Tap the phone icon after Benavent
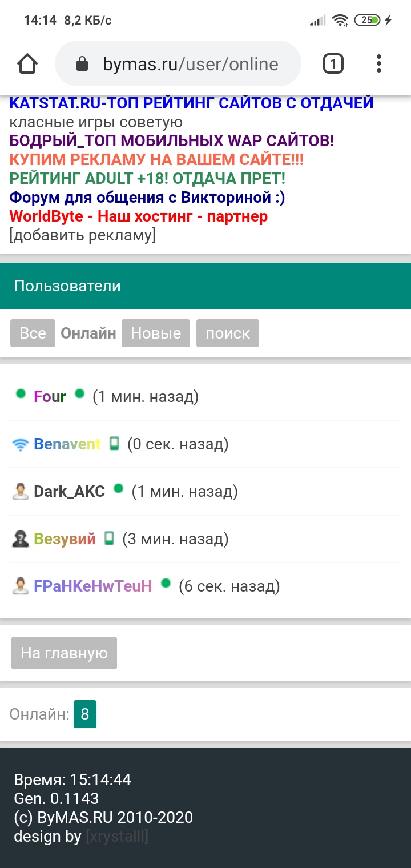Screen dimensions: 411x868 tap(114, 444)
